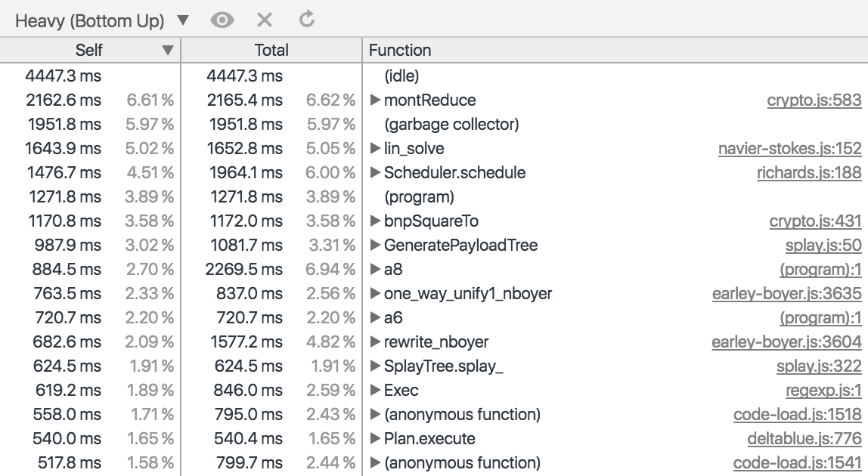Expand the Plan.execute row
868x476 pixels.
[x=375, y=439]
